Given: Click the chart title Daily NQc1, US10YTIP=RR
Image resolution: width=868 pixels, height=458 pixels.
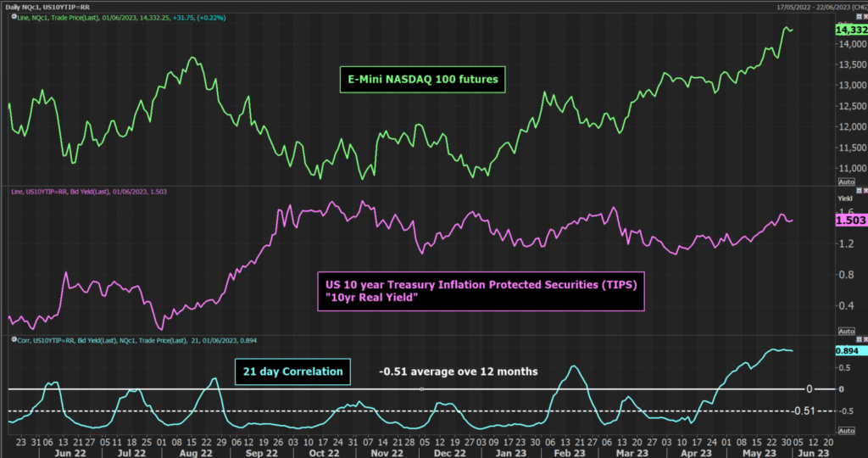Looking at the screenshot, I should coord(47,7).
